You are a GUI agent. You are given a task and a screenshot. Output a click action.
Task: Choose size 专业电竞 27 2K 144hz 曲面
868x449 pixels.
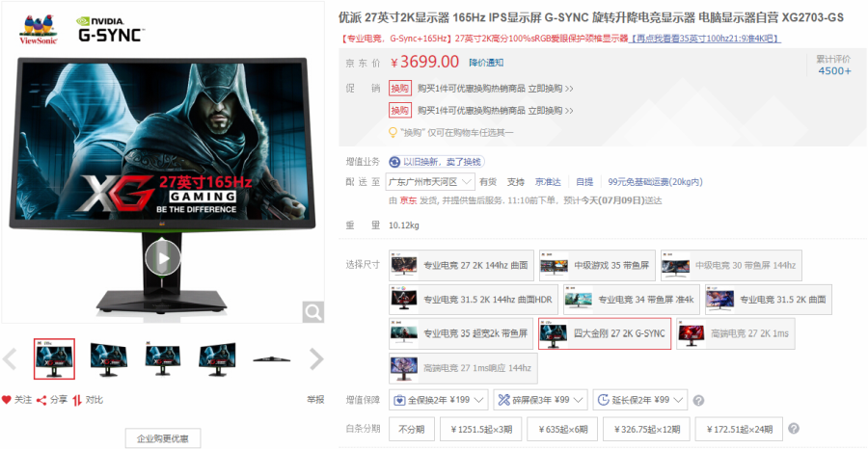click(x=461, y=265)
